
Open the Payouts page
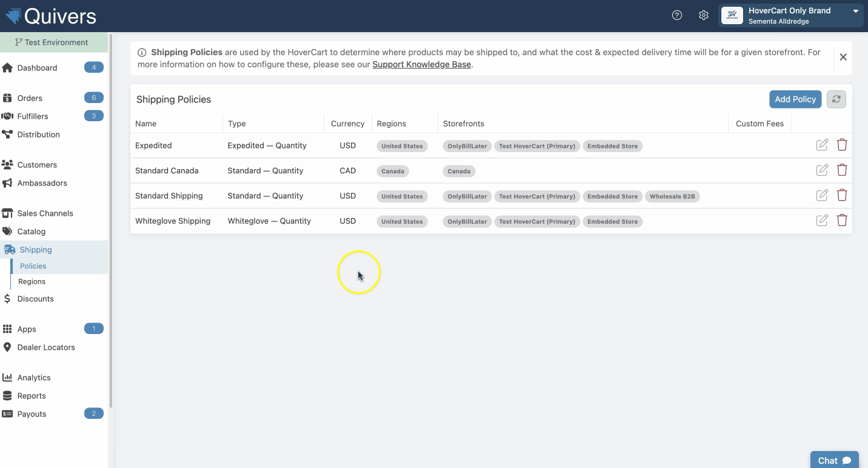click(32, 414)
